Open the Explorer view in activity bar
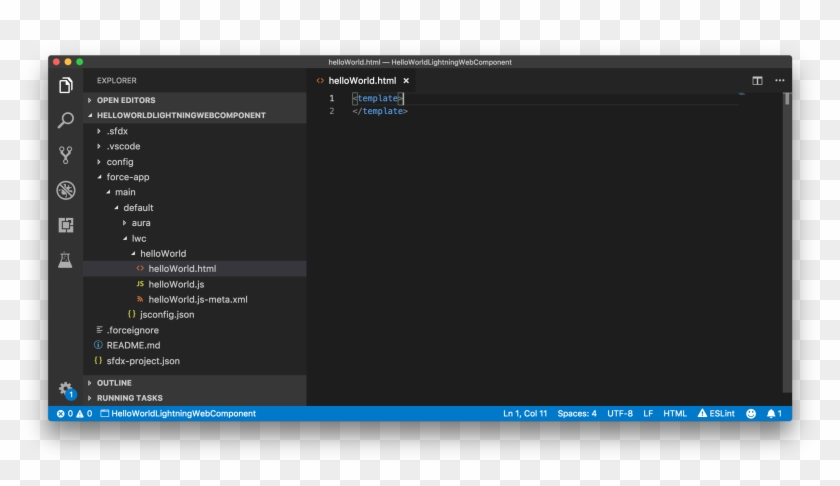This screenshot has height=486, width=840. [65, 85]
